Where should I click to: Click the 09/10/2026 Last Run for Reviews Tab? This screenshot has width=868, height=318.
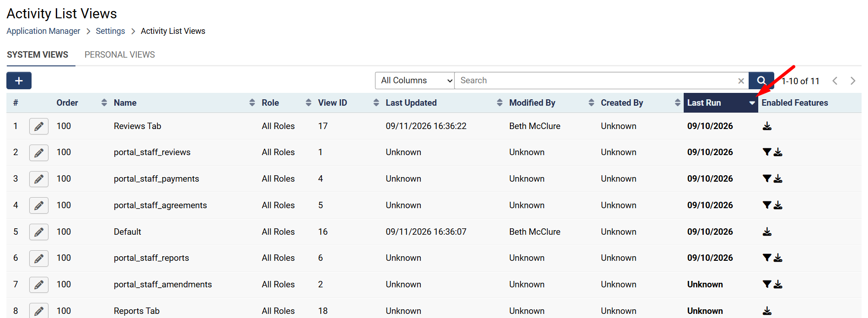pyautogui.click(x=710, y=126)
